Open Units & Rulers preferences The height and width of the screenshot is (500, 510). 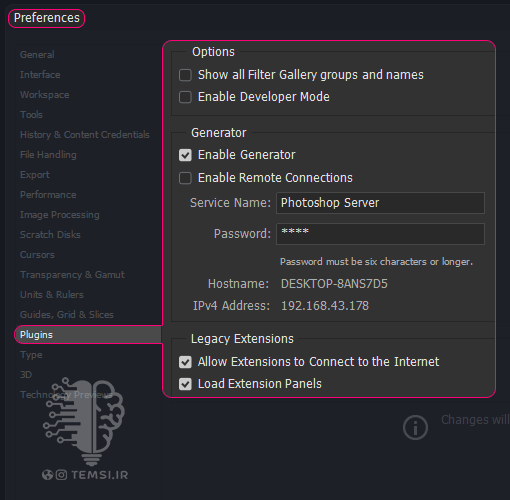[52, 295]
